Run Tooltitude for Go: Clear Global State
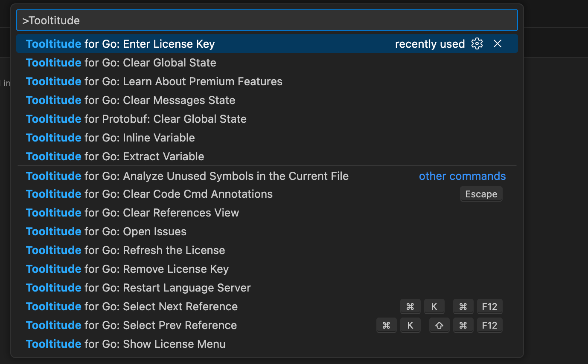The image size is (588, 364). tap(121, 62)
